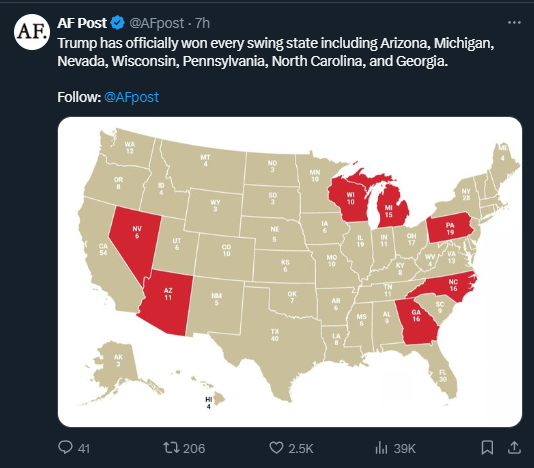Click the blue @AFpost mention link
The image size is (534, 468).
[131, 97]
